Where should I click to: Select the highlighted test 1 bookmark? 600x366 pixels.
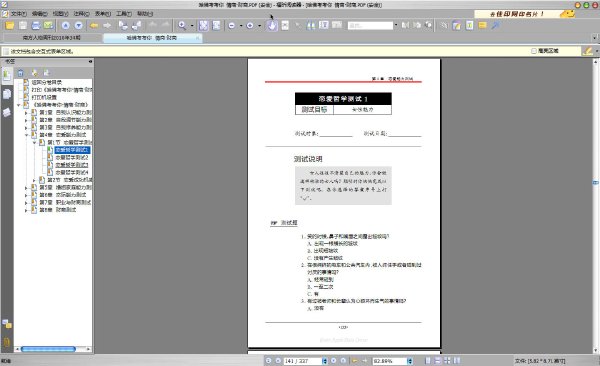[72, 150]
